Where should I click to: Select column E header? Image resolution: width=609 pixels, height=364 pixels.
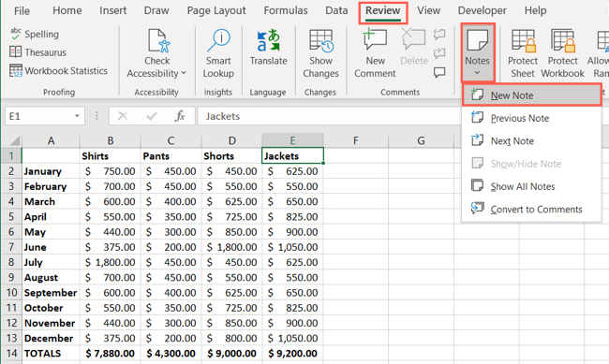[x=292, y=140]
